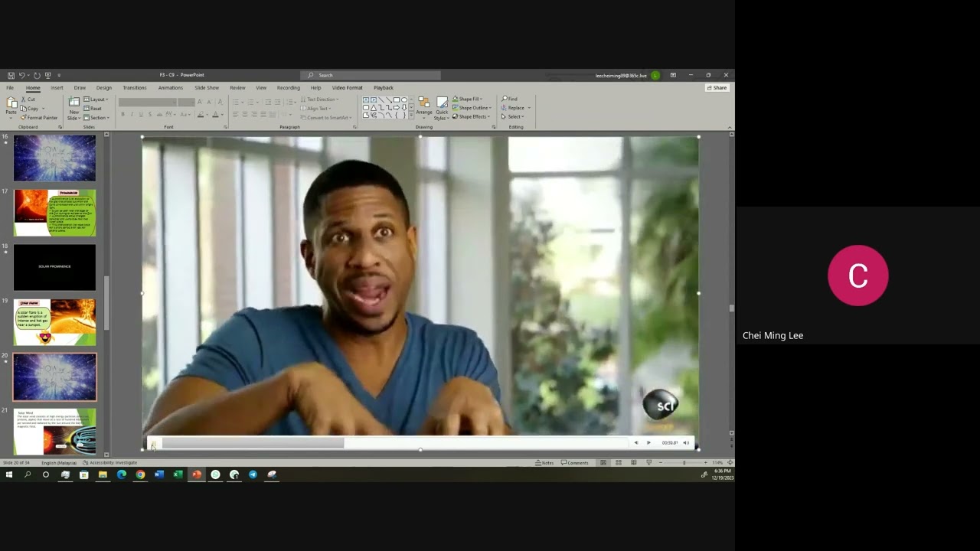Open the slide Layout dropdown

(96, 99)
